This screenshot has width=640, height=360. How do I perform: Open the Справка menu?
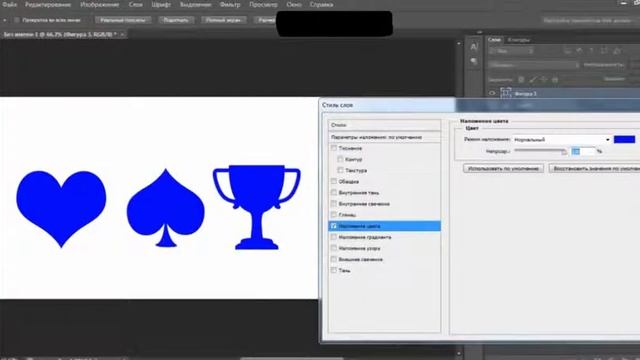pos(321,5)
